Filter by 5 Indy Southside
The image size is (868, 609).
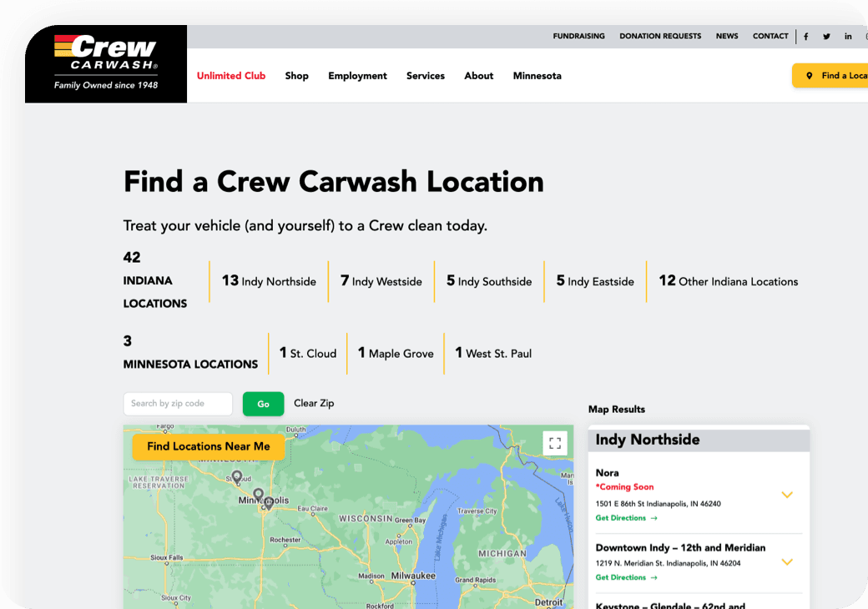(489, 281)
